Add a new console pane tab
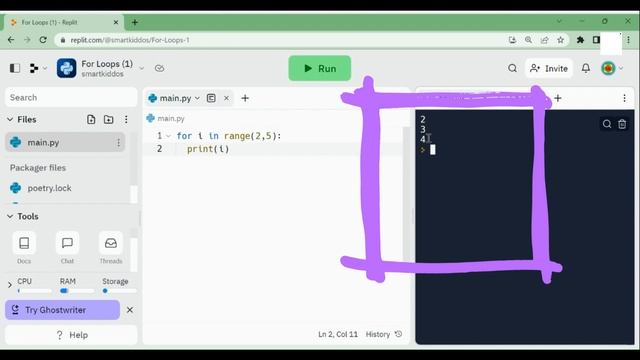Image resolution: width=640 pixels, height=360 pixels. pos(558,98)
